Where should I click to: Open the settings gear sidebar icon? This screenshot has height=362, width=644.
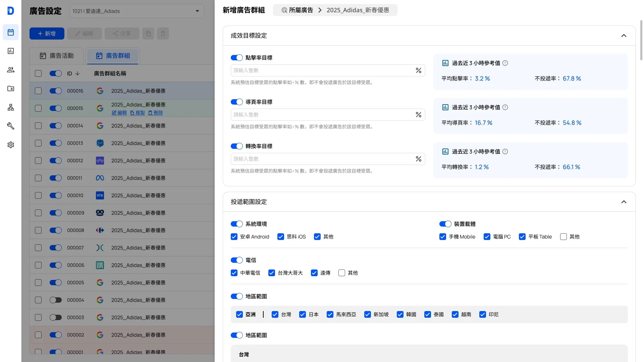11,145
